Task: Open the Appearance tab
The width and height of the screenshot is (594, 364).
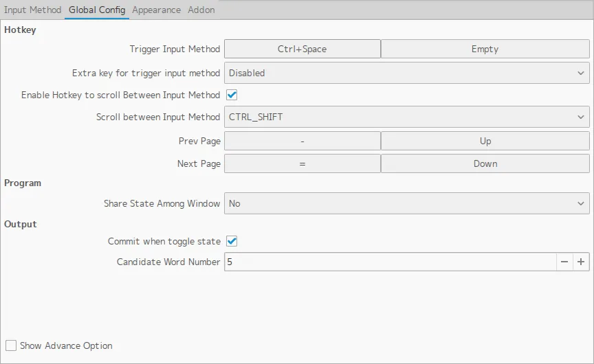Action: (156, 10)
